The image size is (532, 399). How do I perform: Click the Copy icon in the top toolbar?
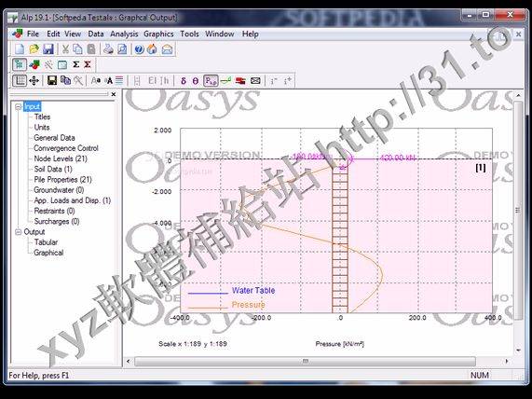click(77, 49)
